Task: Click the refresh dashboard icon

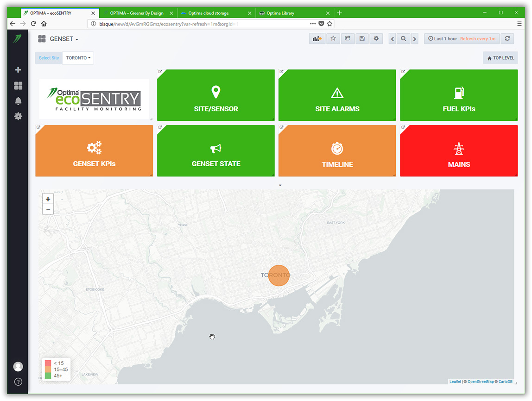Action: point(507,38)
